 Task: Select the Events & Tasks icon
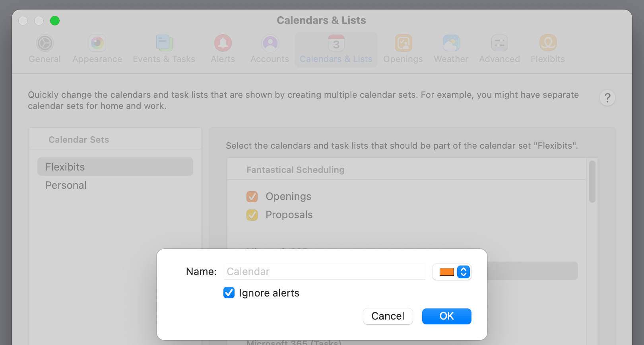tap(164, 43)
